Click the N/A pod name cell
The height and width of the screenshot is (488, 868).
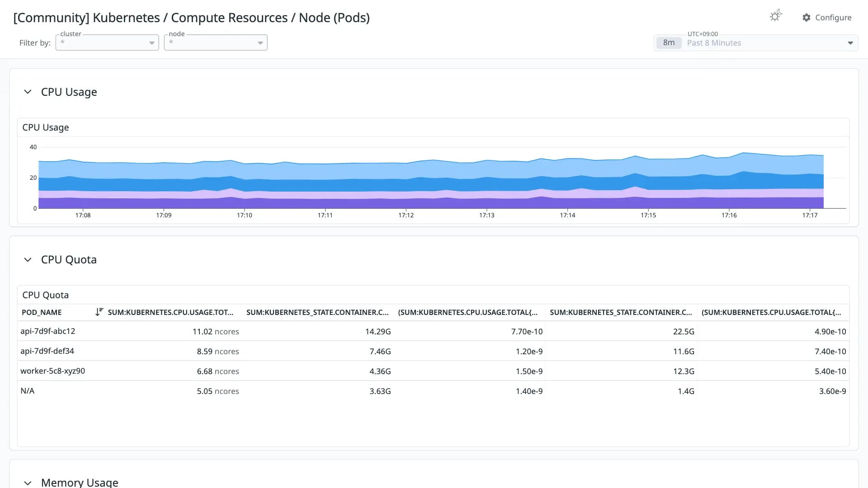coord(28,391)
